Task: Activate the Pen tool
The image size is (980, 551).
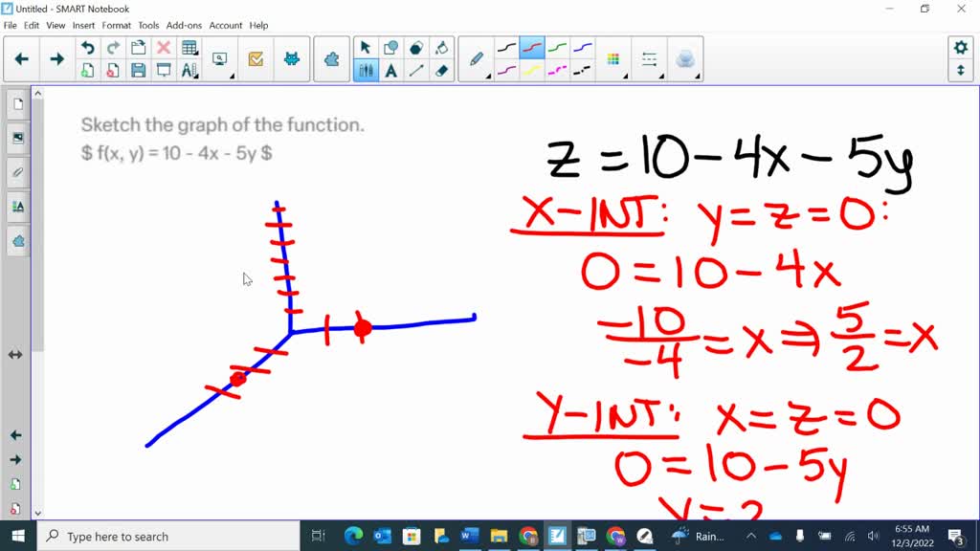Action: coord(476,57)
